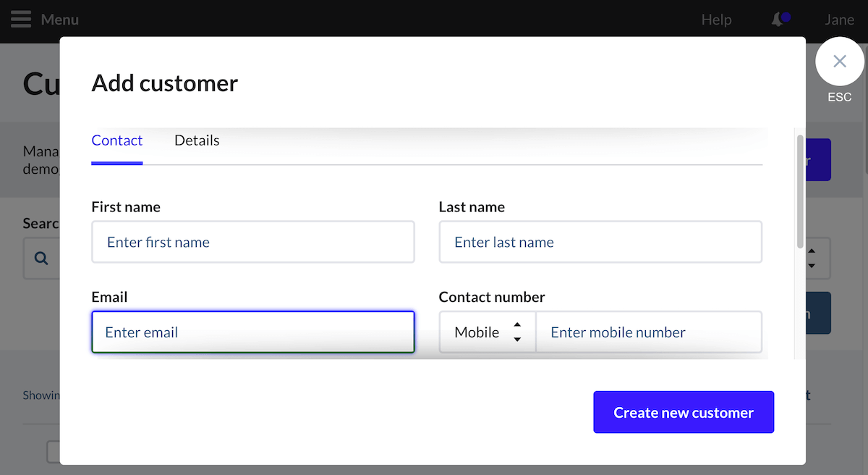Click the Email field label
The width and height of the screenshot is (868, 475).
[x=109, y=297]
